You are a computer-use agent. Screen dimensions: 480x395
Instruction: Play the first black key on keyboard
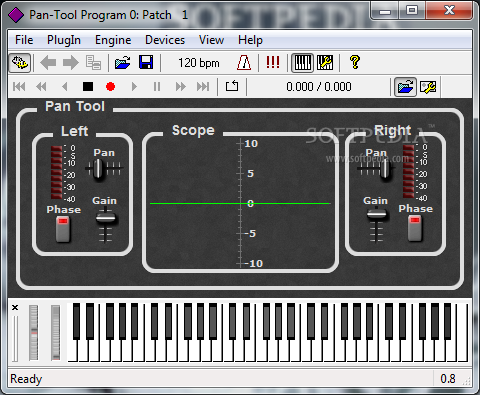click(x=77, y=321)
